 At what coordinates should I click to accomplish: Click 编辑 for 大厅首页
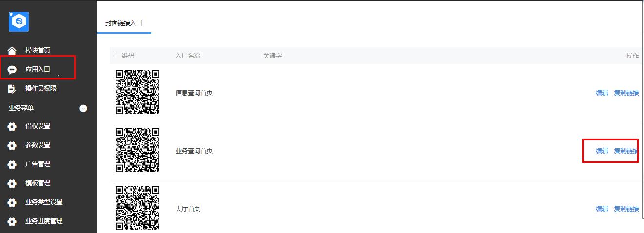[x=602, y=209]
